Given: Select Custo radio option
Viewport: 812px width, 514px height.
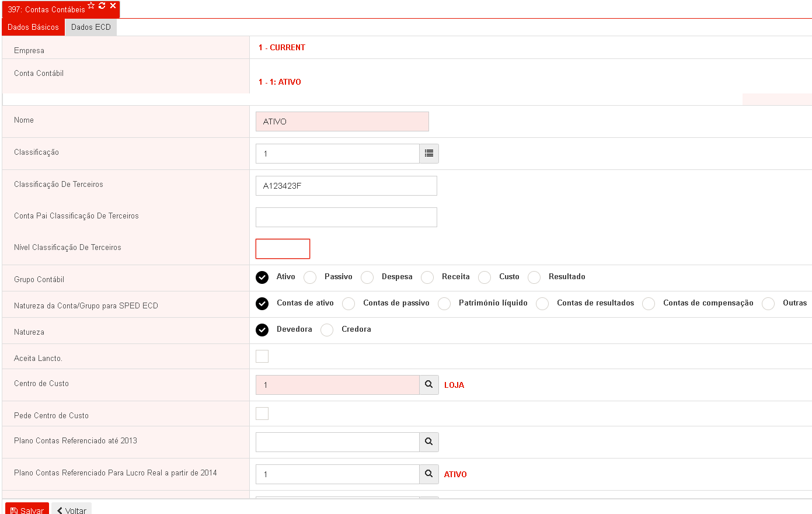Looking at the screenshot, I should click(x=485, y=277).
